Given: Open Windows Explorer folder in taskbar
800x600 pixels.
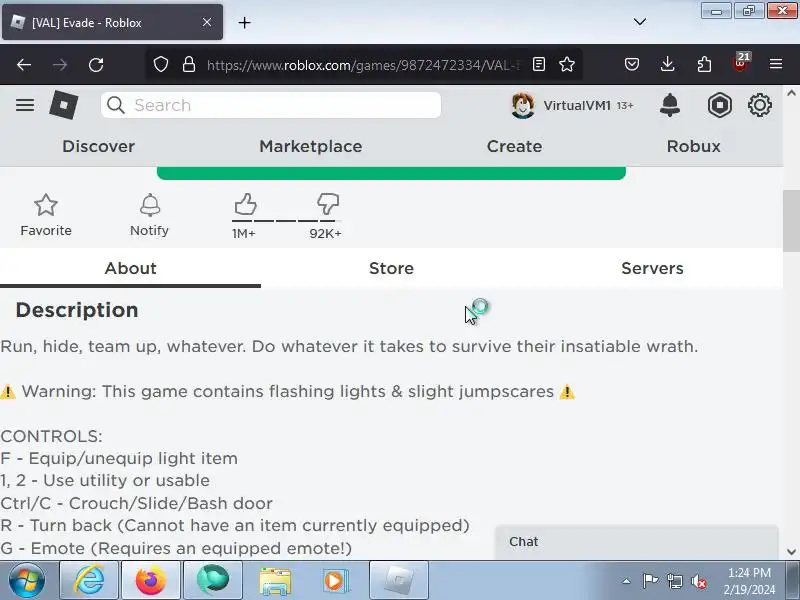Looking at the screenshot, I should (x=275, y=580).
